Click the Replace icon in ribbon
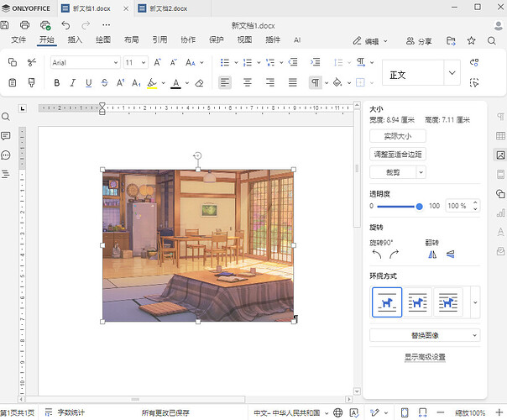Viewport: 507px width, 420px height. 474,62
